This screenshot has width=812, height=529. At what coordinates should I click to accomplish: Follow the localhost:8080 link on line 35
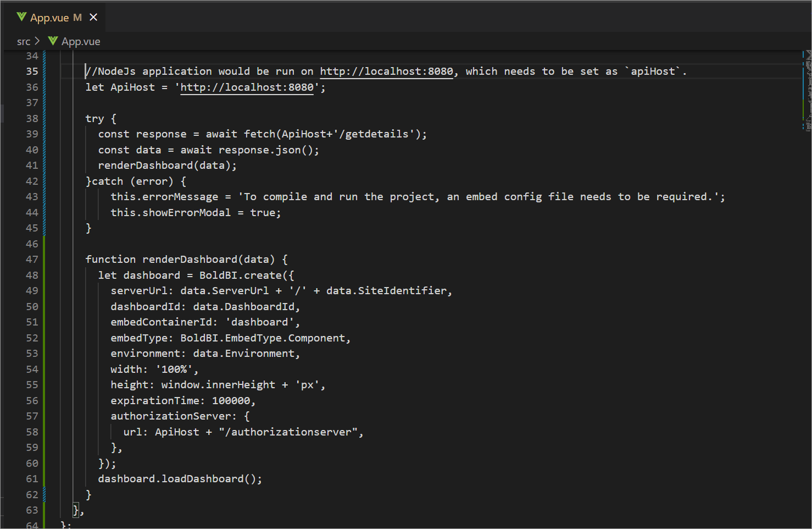point(386,71)
